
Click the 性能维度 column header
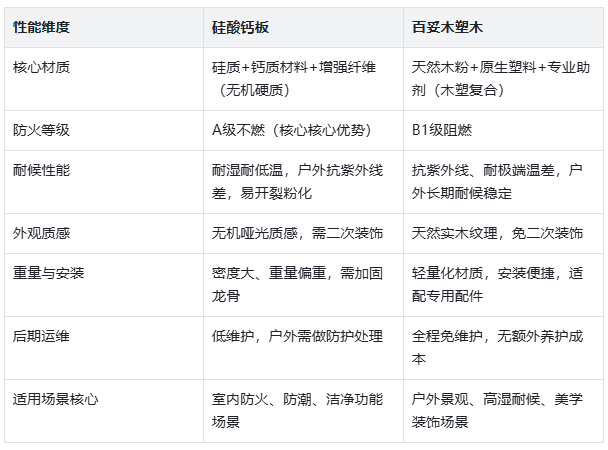coord(42,27)
